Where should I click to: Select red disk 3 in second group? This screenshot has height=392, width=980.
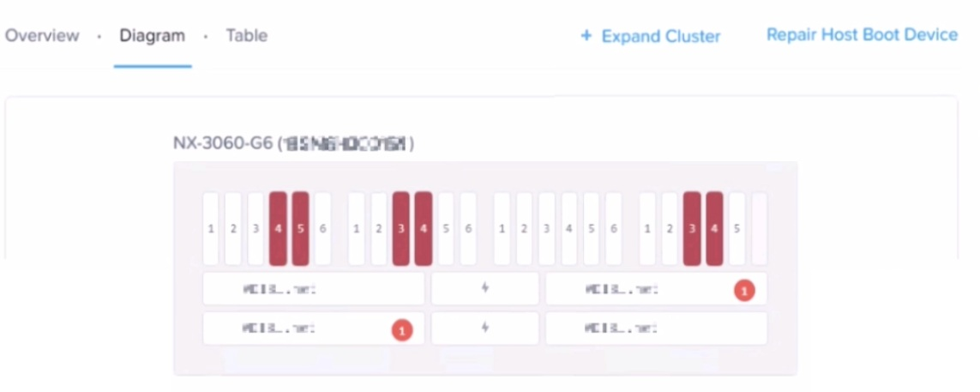coord(401,228)
